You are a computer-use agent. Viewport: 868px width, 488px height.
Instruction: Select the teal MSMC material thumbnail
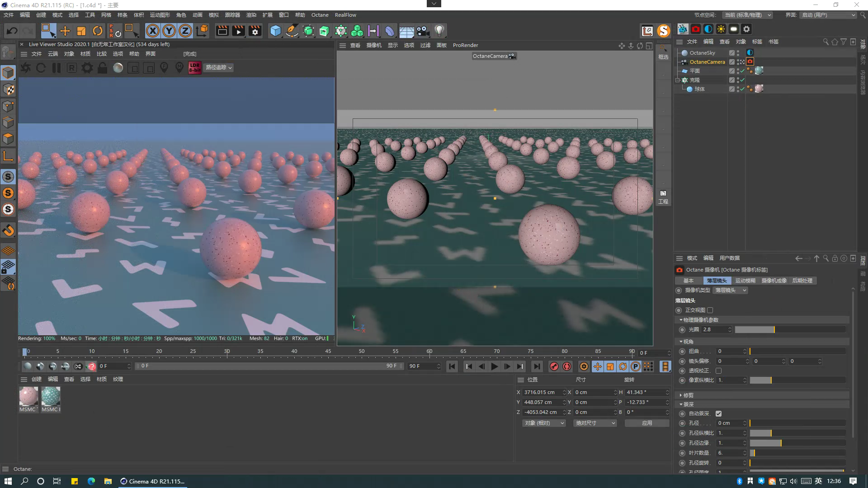click(x=51, y=396)
